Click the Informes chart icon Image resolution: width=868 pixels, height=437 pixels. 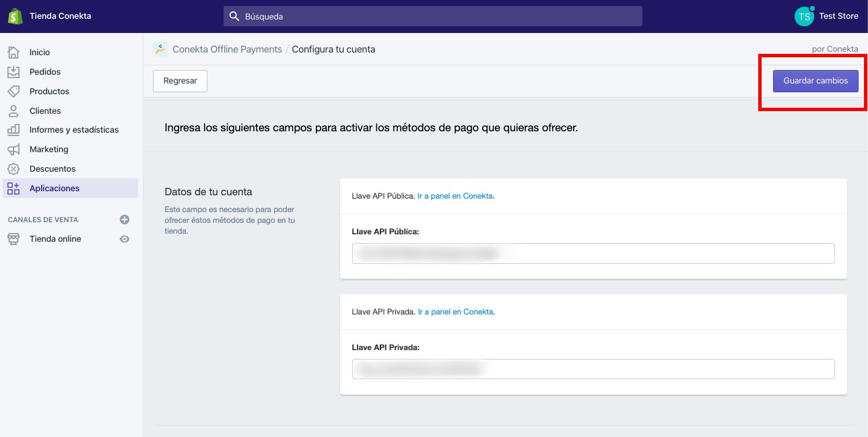(13, 130)
